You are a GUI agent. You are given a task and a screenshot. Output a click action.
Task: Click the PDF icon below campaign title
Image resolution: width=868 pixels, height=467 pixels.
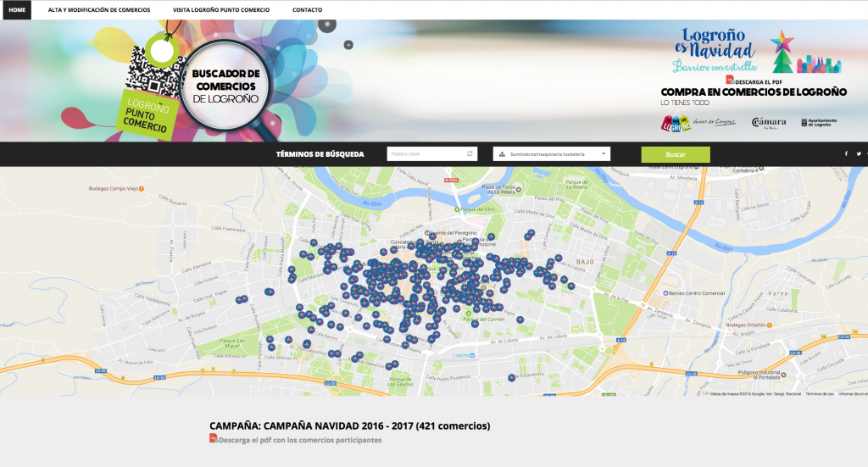[x=214, y=439]
